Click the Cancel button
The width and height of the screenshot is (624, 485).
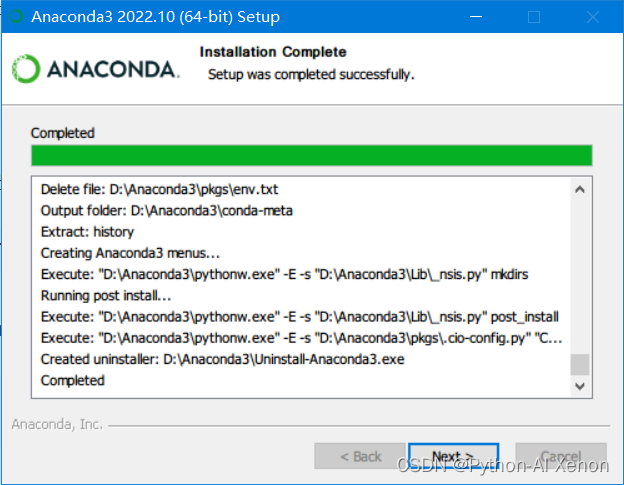tap(561, 456)
